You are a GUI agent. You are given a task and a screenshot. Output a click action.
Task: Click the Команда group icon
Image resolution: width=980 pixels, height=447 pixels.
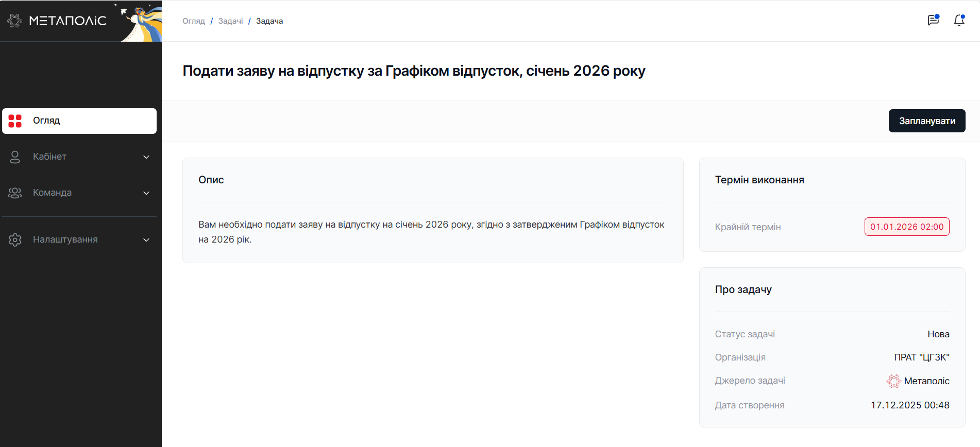tap(15, 193)
